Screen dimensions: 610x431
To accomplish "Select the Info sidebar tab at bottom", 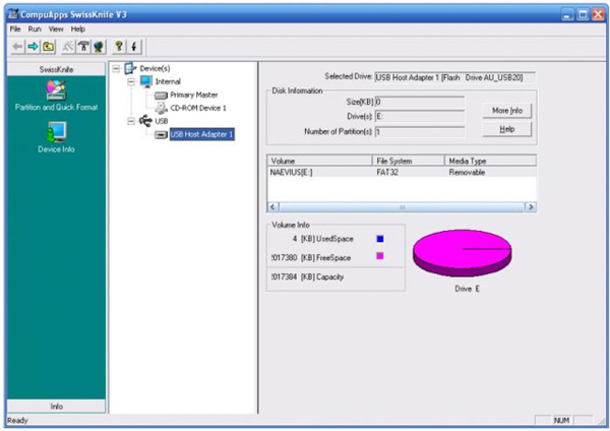I will coord(56,406).
